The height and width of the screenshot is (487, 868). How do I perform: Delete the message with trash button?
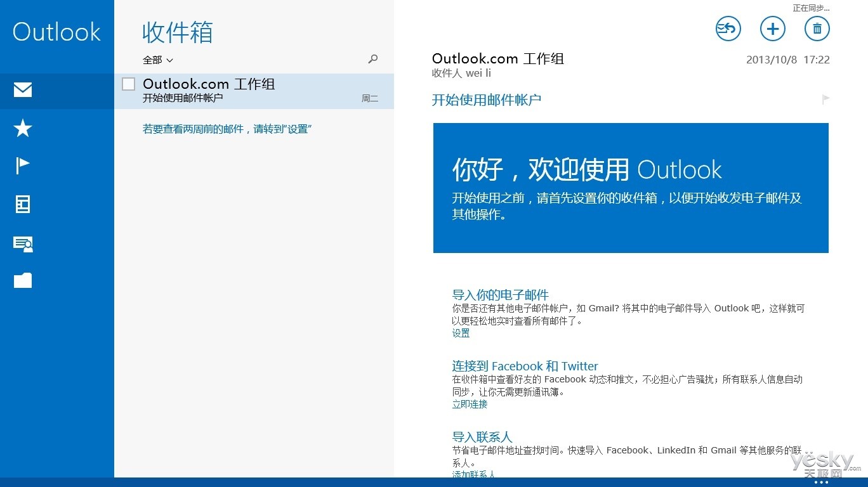(817, 29)
